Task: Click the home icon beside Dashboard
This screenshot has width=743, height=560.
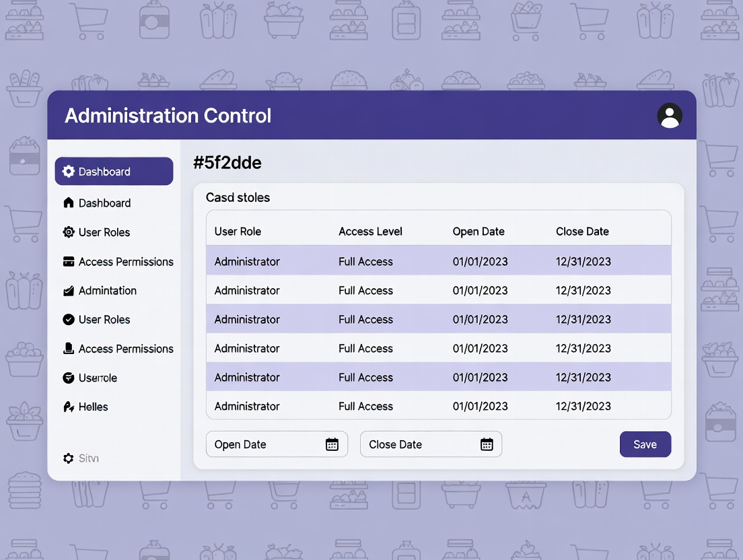Action: click(x=68, y=203)
